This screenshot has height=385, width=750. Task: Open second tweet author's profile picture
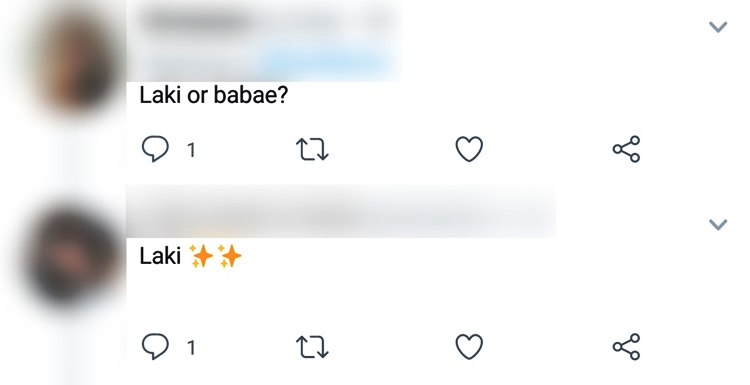pyautogui.click(x=72, y=256)
